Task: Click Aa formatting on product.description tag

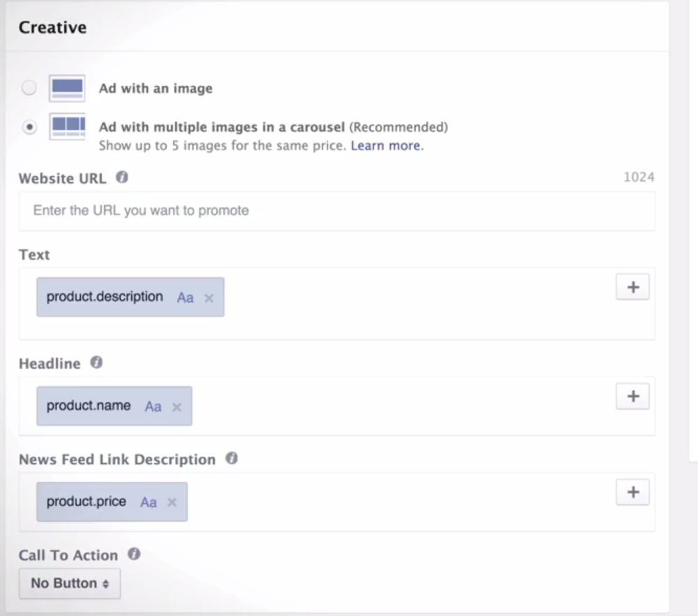Action: (x=185, y=298)
